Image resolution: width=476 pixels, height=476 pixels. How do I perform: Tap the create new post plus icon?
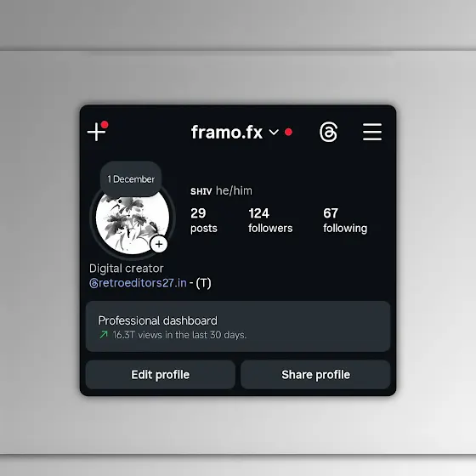pyautogui.click(x=97, y=132)
